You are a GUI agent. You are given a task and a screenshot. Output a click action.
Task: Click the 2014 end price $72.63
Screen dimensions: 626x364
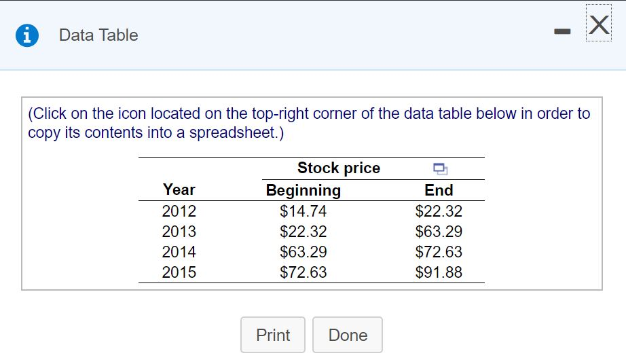(x=439, y=252)
